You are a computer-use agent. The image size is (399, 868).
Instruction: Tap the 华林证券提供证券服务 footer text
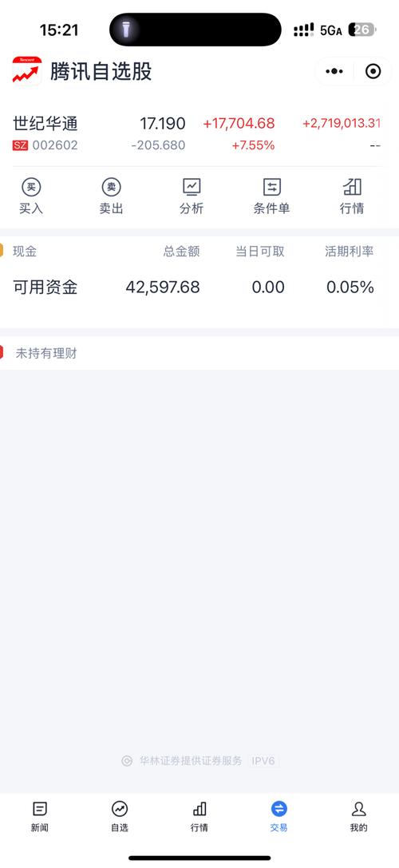pos(191,761)
